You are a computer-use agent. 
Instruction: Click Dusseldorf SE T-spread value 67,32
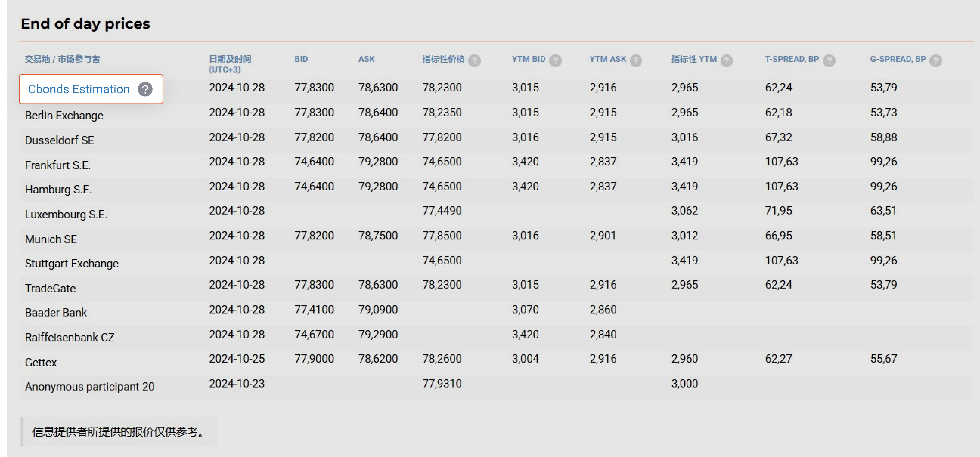click(x=778, y=137)
